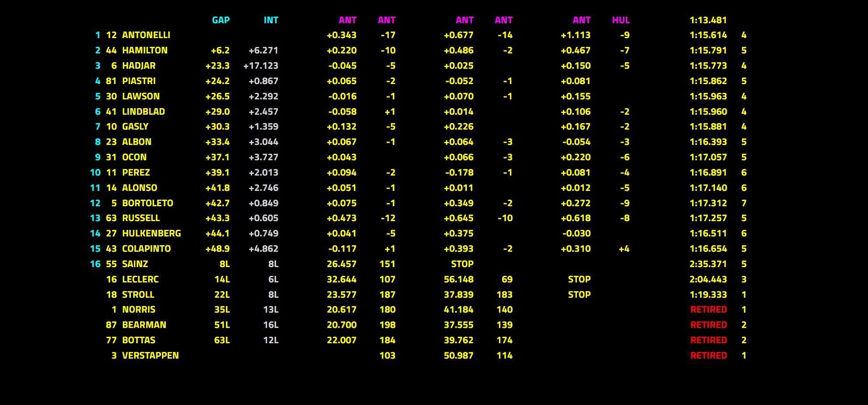The height and width of the screenshot is (405, 868).
Task: Choose the LAWSON row name
Action: 141,96
